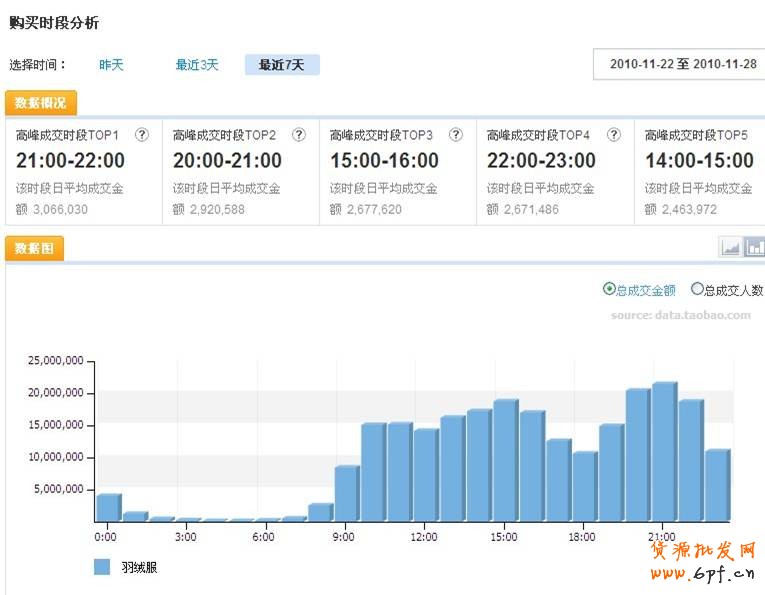Viewport: 765px width, 595px height.
Task: Click the 22:00-23:00 peak period value
Action: pyautogui.click(x=542, y=160)
